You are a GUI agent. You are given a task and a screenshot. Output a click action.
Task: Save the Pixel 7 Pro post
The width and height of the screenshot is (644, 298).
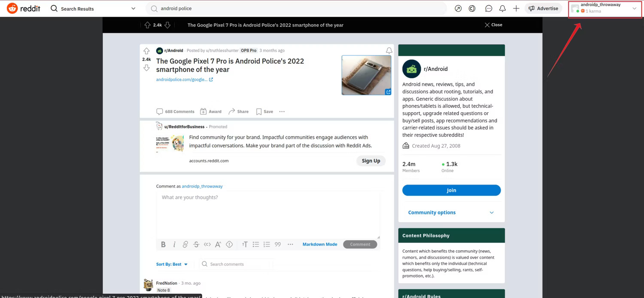point(264,111)
